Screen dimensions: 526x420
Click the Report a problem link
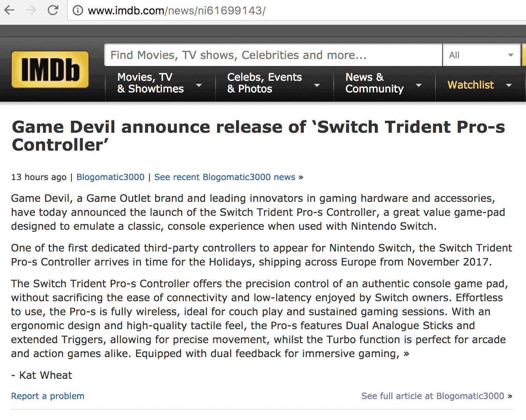tap(48, 396)
